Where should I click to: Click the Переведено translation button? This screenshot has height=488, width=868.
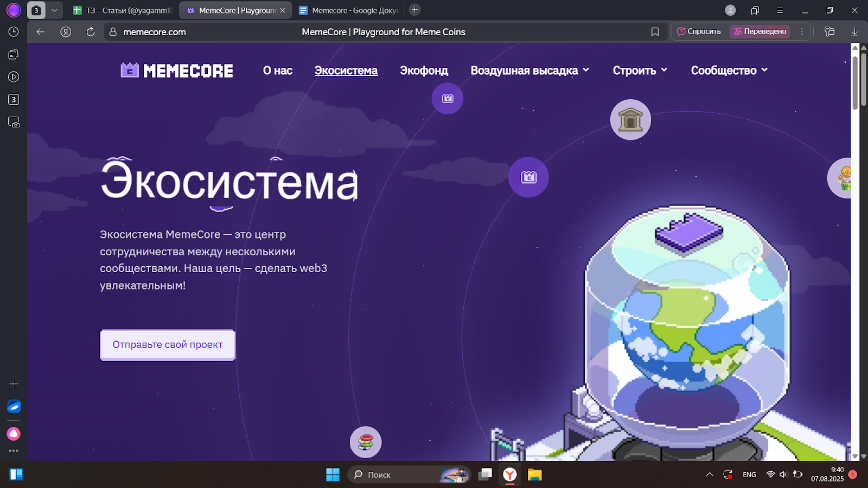(x=759, y=31)
